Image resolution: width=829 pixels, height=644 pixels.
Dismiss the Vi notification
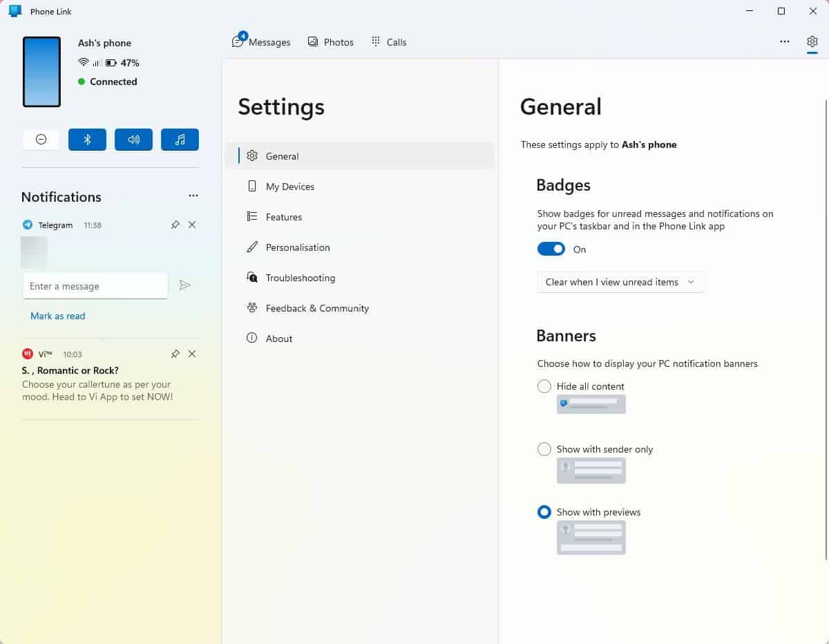(x=192, y=353)
